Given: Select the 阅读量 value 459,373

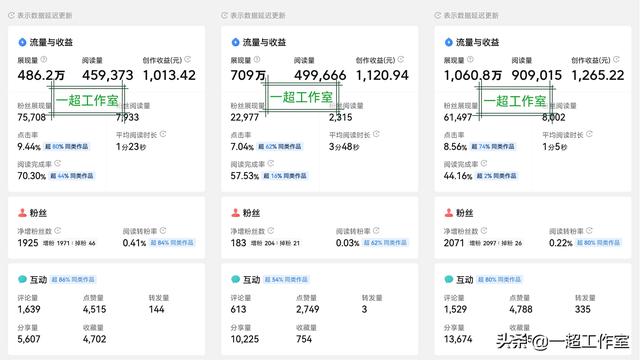Looking at the screenshot, I should [x=108, y=75].
